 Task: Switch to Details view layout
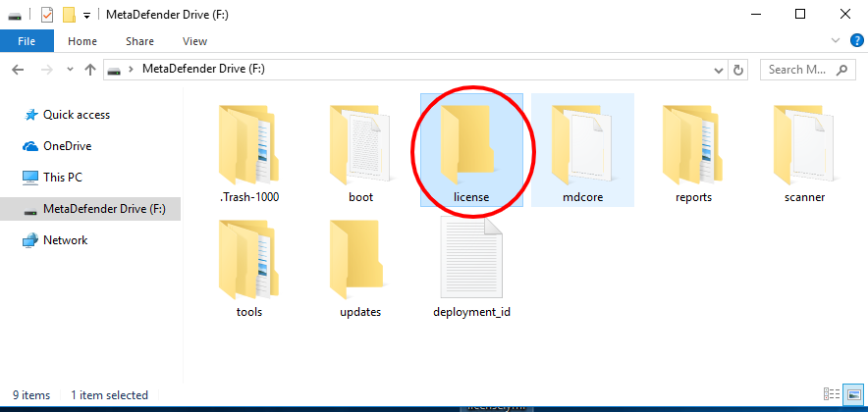point(832,393)
